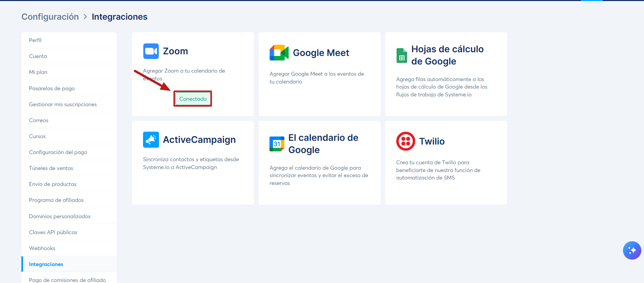Open the Perfil settings section
The width and height of the screenshot is (644, 283).
[69, 40]
